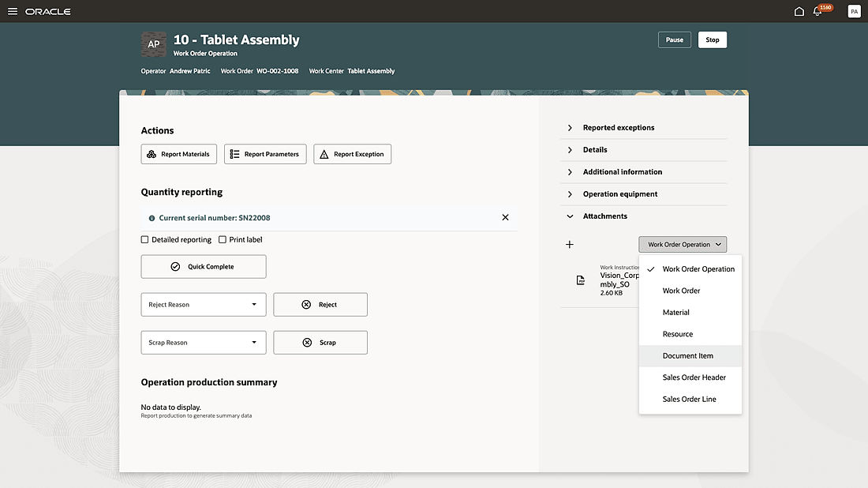This screenshot has height=488, width=868.
Task: Select Sales Order Header option
Action: pyautogui.click(x=690, y=377)
